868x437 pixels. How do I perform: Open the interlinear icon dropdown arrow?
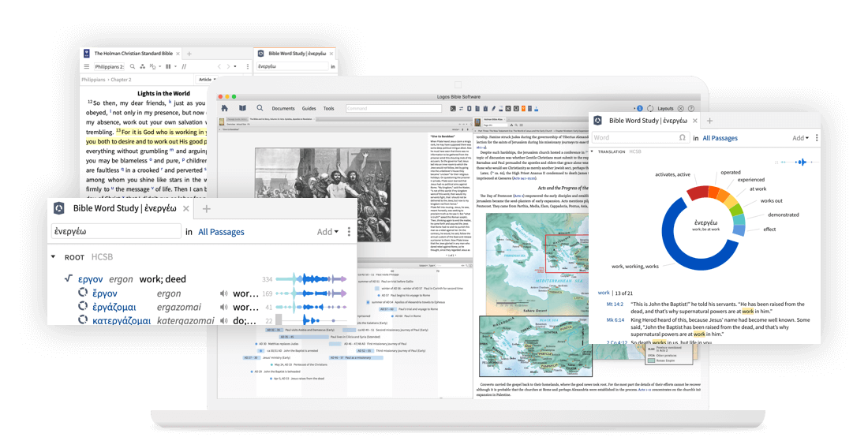click(160, 66)
